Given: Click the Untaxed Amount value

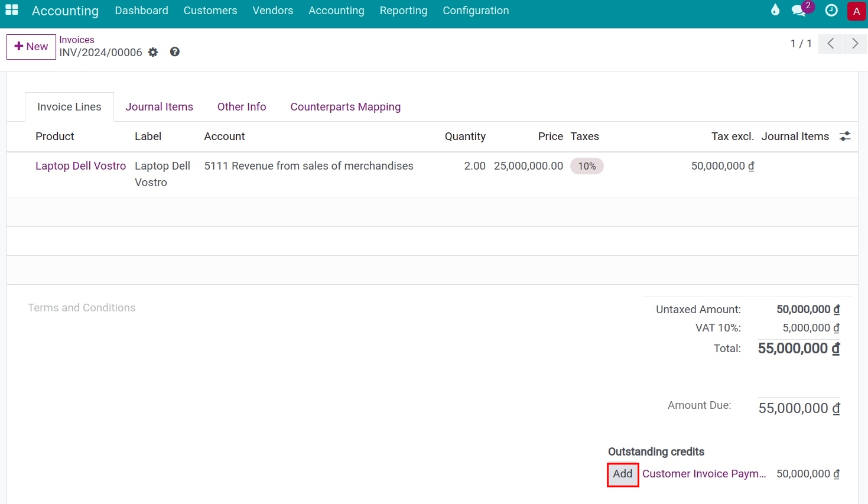Looking at the screenshot, I should coord(808,310).
